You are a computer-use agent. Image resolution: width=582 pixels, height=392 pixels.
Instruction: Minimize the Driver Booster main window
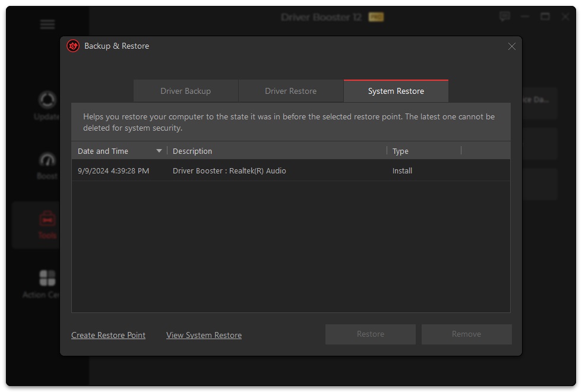[525, 17]
